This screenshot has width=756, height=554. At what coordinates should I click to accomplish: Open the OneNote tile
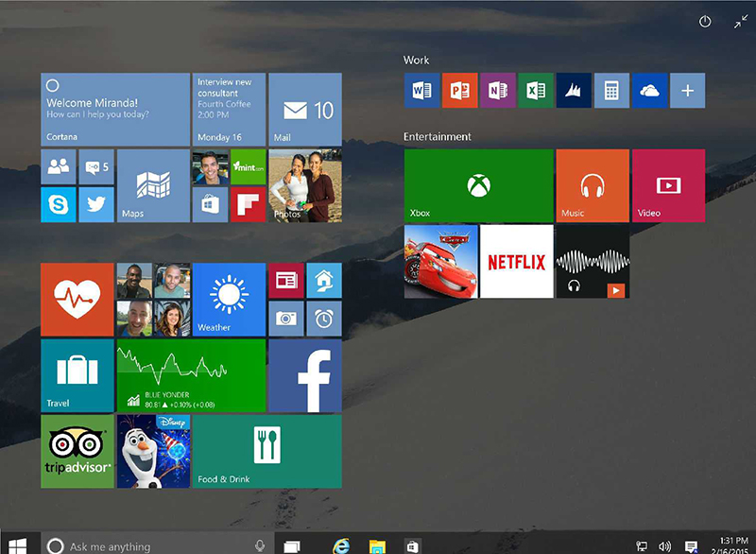[x=498, y=91]
